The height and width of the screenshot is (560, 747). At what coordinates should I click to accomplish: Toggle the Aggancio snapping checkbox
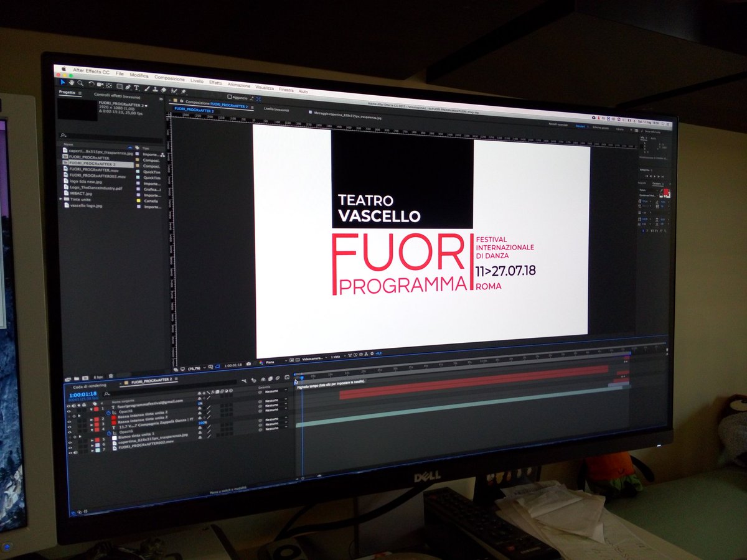click(x=230, y=96)
